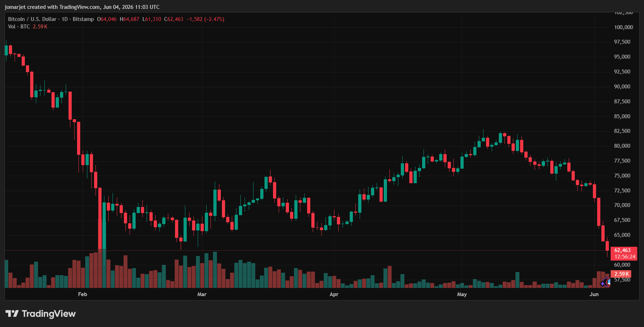644x327 pixels.
Task: Click the "Apr" label on the time axis
Action: pyautogui.click(x=334, y=294)
